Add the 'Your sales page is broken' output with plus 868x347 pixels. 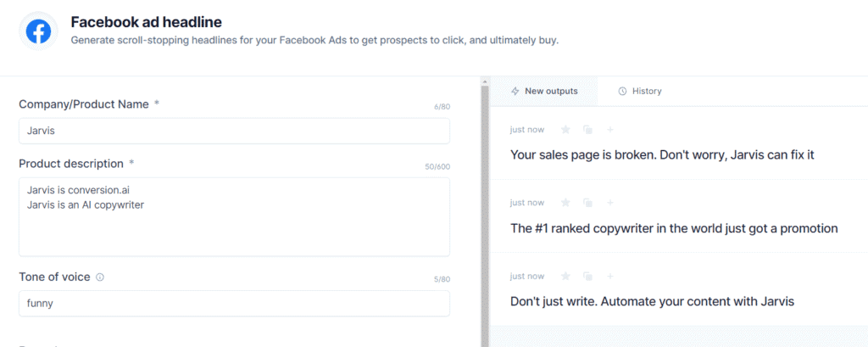[610, 130]
